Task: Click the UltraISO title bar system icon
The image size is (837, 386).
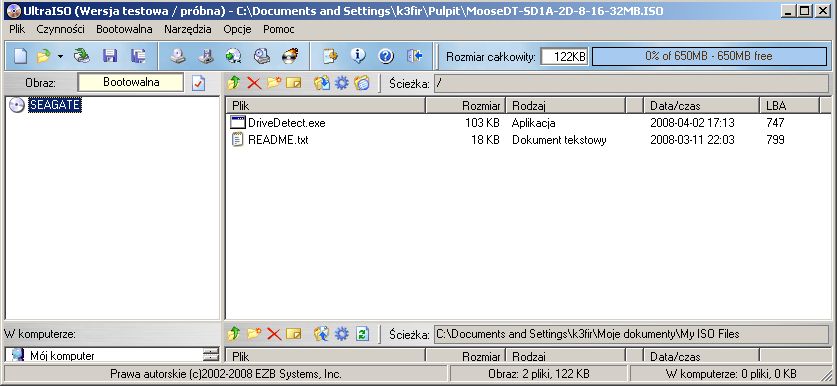Action: 14,10
